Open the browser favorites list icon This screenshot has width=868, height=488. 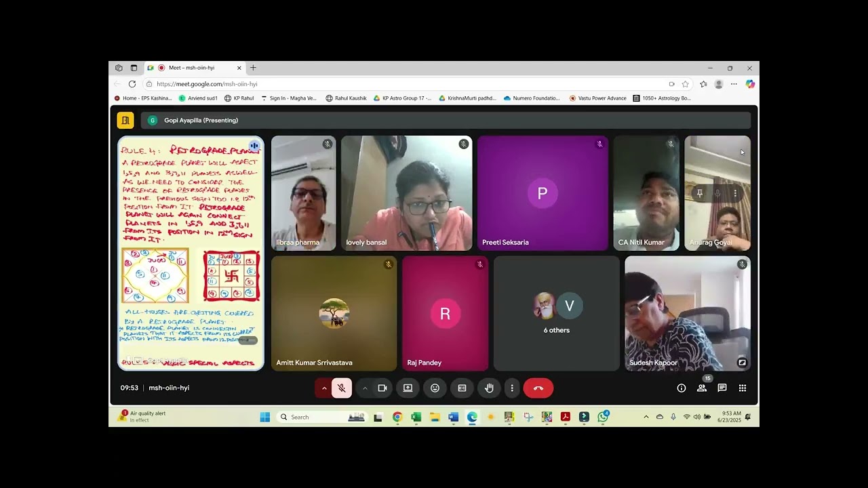click(x=703, y=84)
